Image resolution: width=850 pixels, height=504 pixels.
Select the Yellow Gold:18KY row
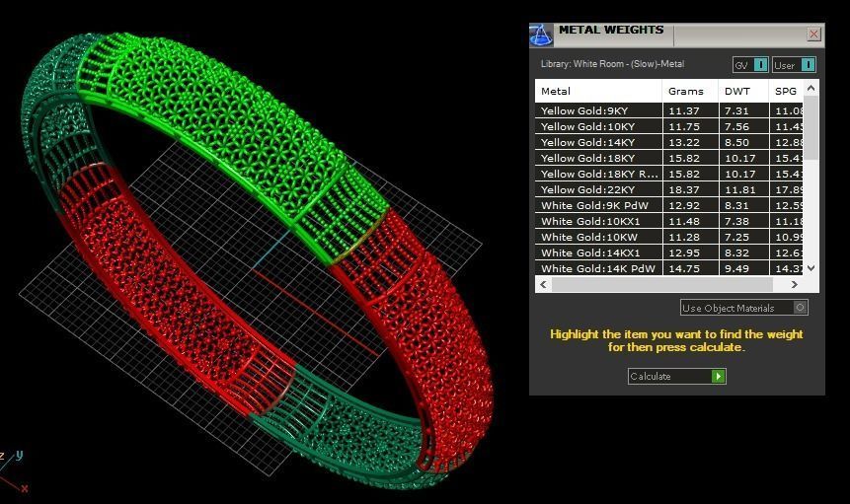(x=669, y=158)
